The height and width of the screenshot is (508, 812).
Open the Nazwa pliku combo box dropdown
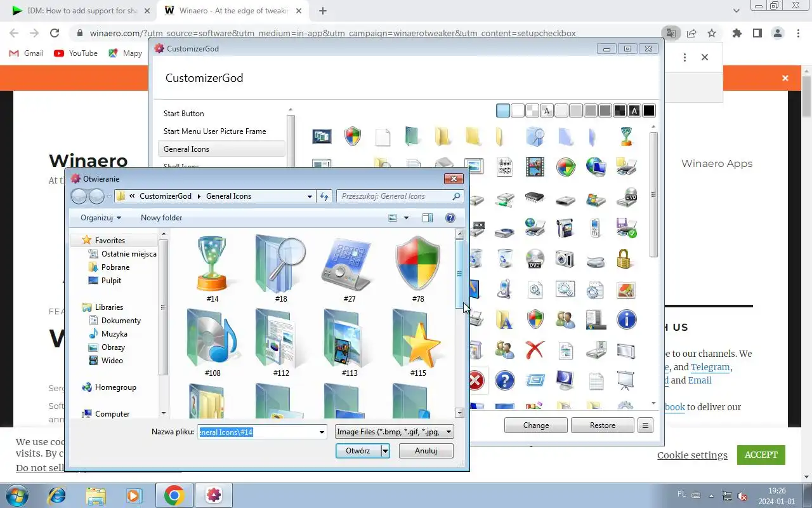coord(322,432)
